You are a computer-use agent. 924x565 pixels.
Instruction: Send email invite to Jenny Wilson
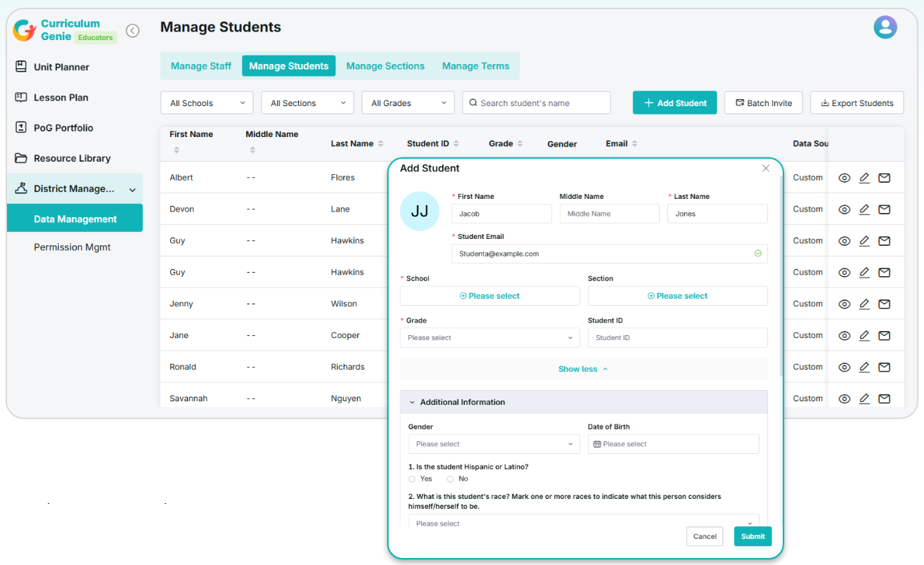885,304
